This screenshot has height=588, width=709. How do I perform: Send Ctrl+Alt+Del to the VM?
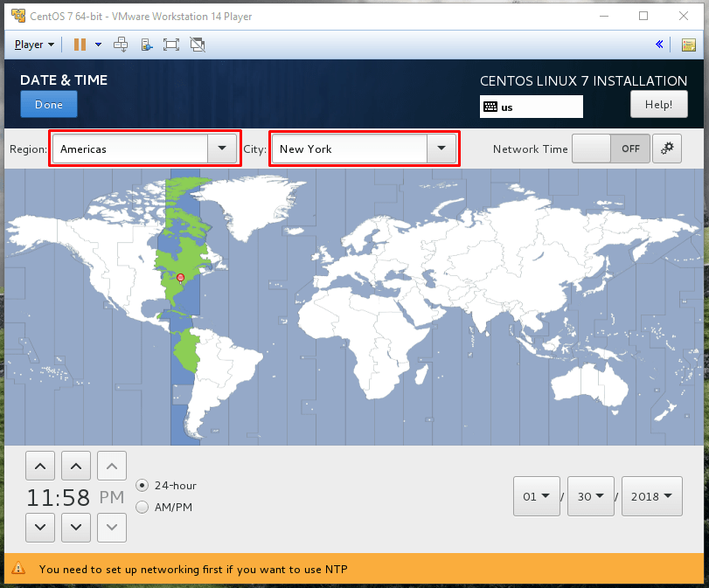pos(121,45)
